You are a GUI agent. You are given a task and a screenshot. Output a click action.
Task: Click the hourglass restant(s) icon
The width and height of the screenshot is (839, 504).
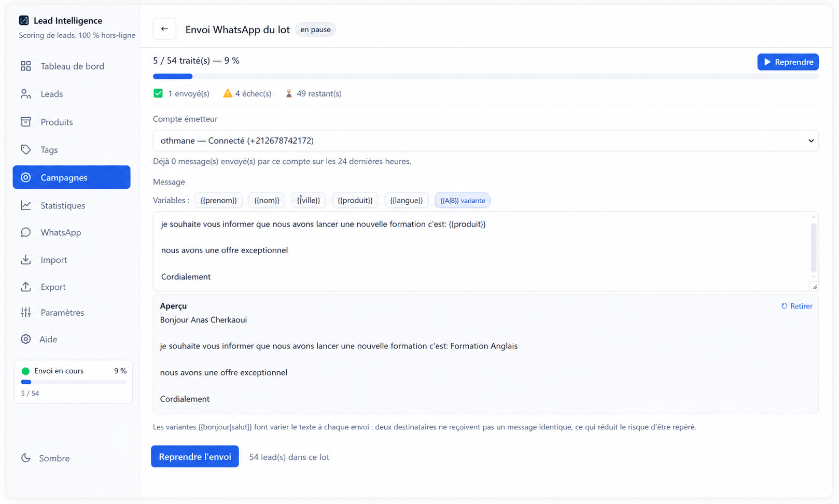pos(289,93)
